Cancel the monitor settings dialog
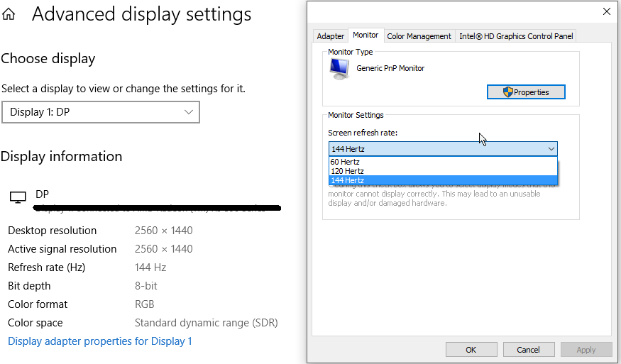 [528, 350]
